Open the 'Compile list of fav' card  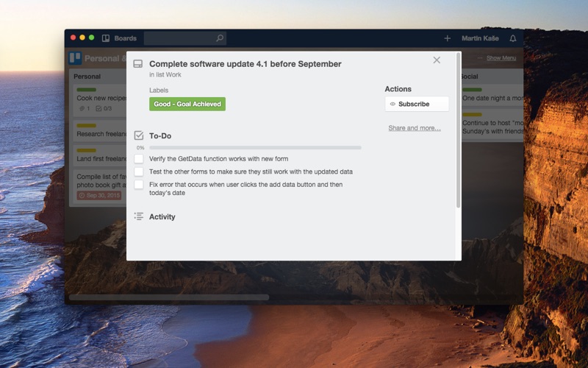tap(100, 186)
